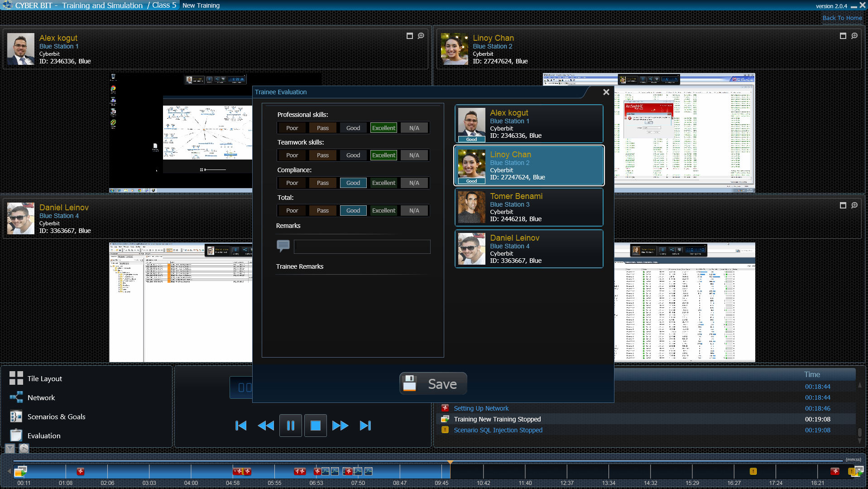The width and height of the screenshot is (868, 489).
Task: Rate Professional skills as Poor
Action: pyautogui.click(x=292, y=128)
